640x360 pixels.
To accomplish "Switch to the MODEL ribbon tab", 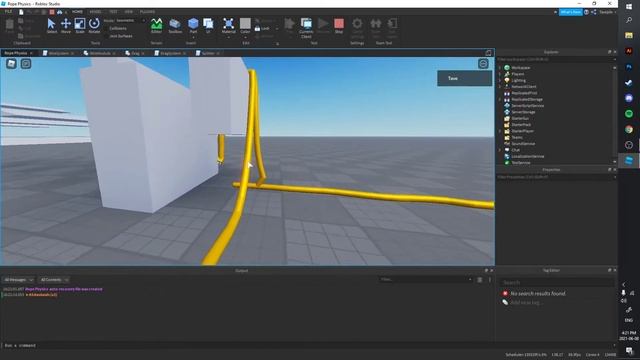I will 95,12.
